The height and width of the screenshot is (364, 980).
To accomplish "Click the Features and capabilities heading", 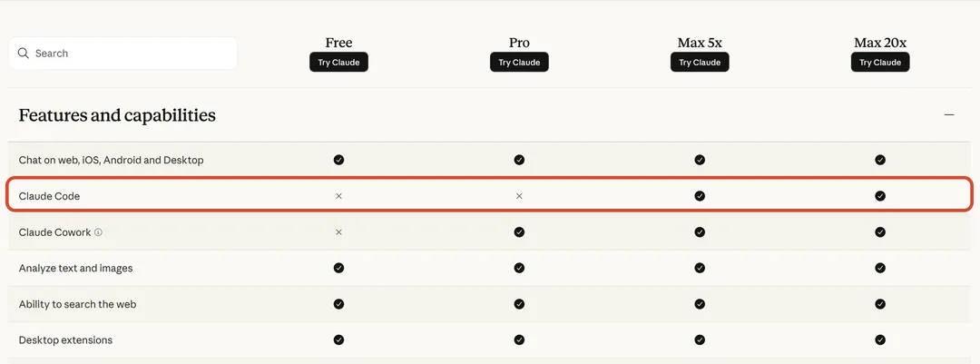I will (117, 115).
